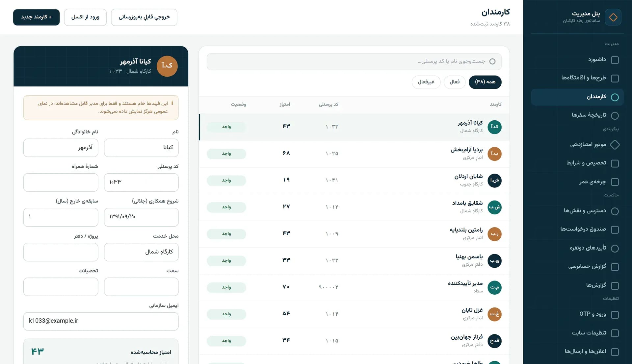Click the امتیاز column header
Screen dimensions: 632x364
pos(285,104)
